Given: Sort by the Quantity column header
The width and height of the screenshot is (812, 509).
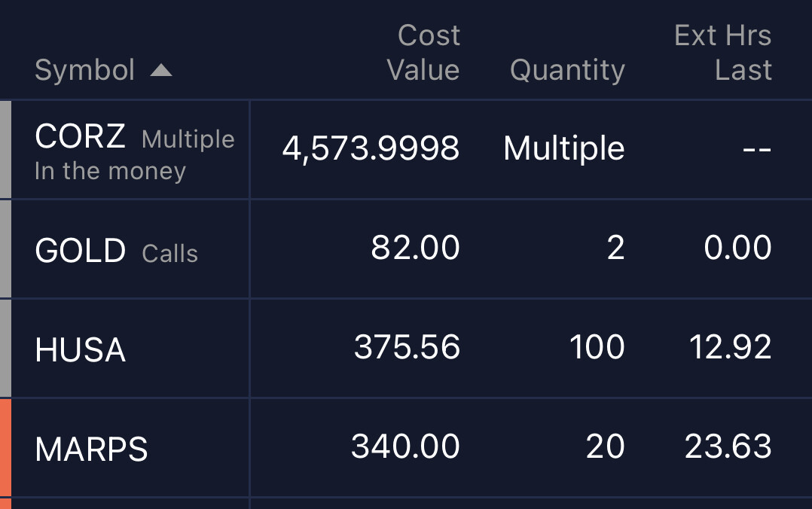Looking at the screenshot, I should (568, 70).
